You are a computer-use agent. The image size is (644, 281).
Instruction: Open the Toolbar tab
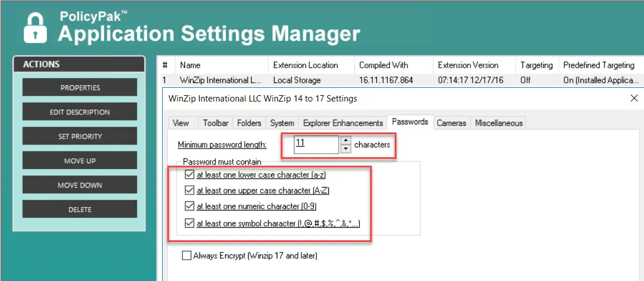coord(215,123)
